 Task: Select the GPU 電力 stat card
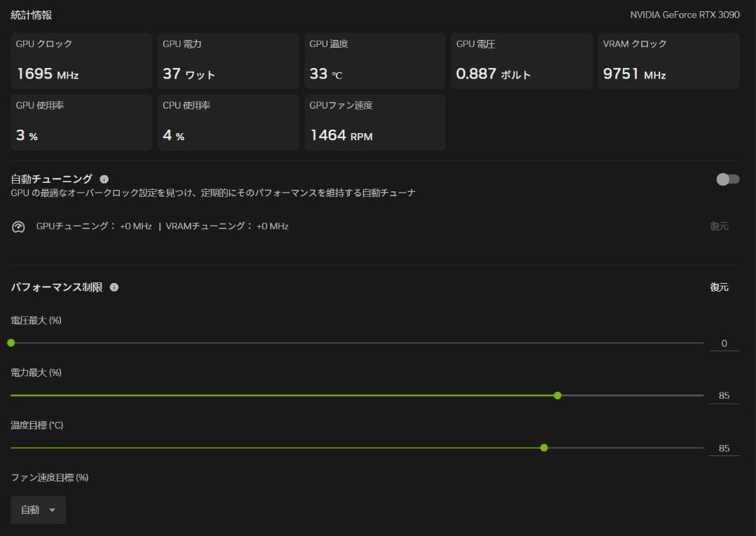click(228, 60)
